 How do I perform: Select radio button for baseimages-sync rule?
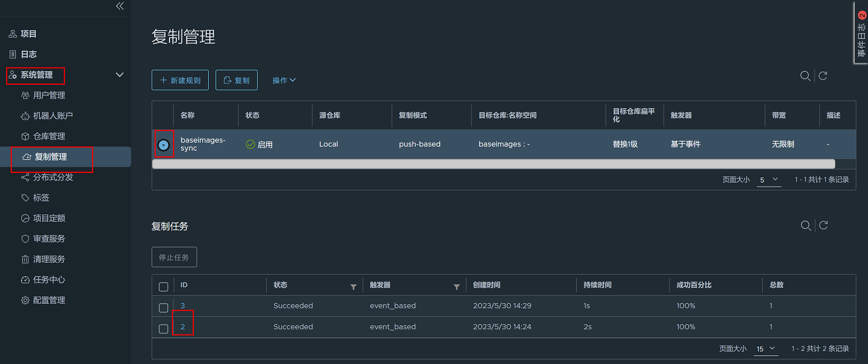point(163,145)
